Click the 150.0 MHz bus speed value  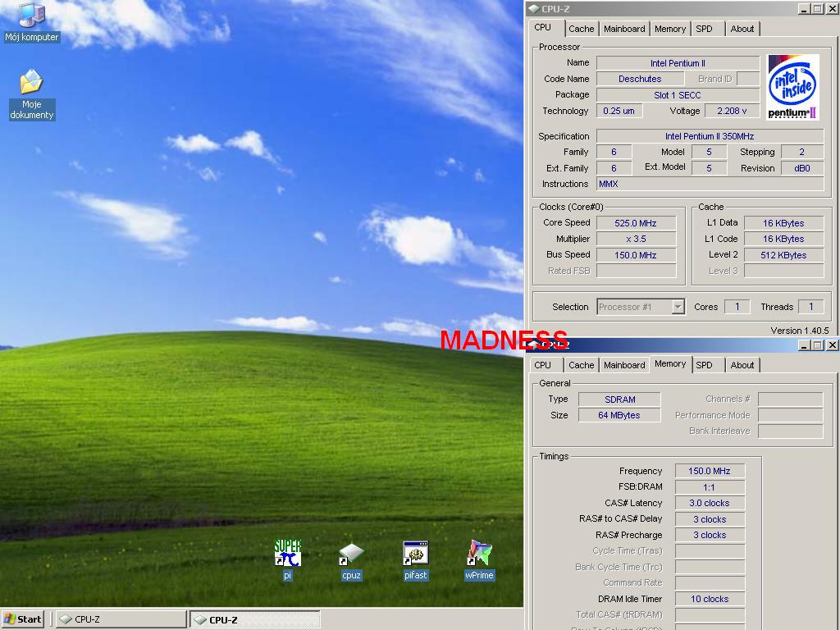[x=636, y=255]
